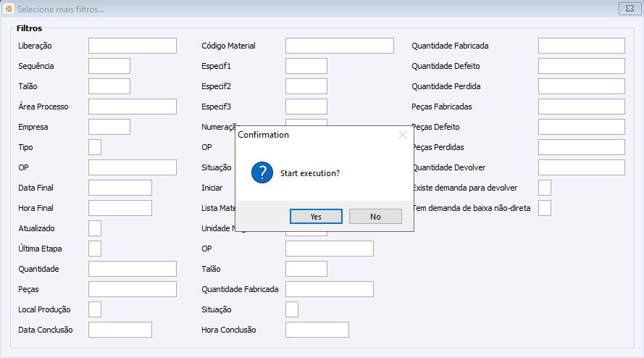Toggle the Local Produção checkbox
The image size is (644, 358).
tap(95, 309)
